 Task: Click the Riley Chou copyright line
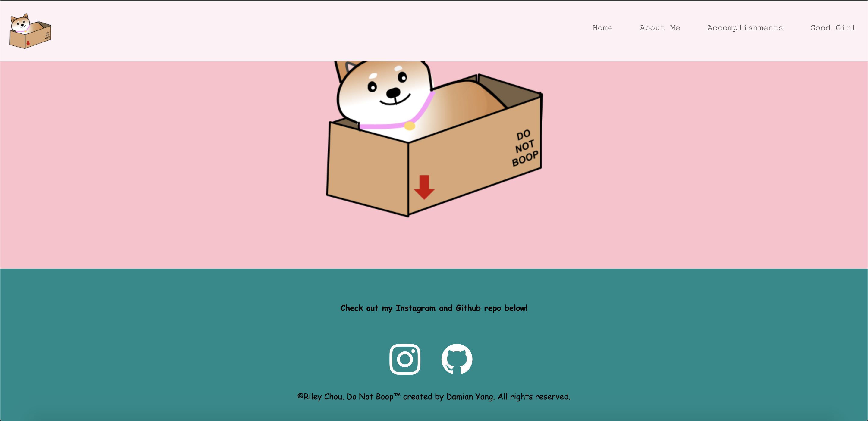(x=434, y=396)
